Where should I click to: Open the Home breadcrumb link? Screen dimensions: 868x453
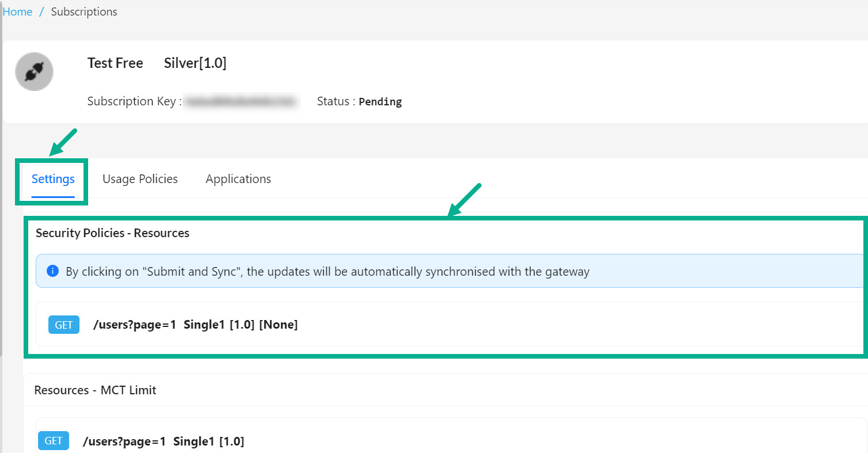[17, 11]
